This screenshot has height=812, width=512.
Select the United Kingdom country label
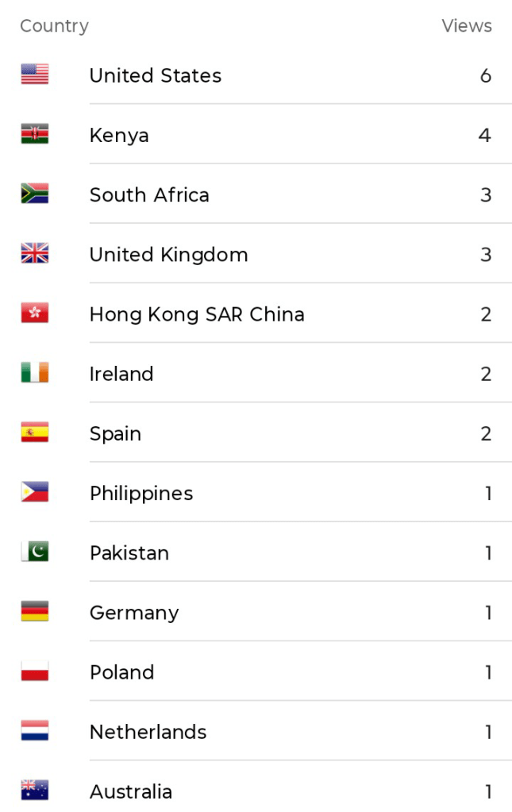[x=168, y=255]
